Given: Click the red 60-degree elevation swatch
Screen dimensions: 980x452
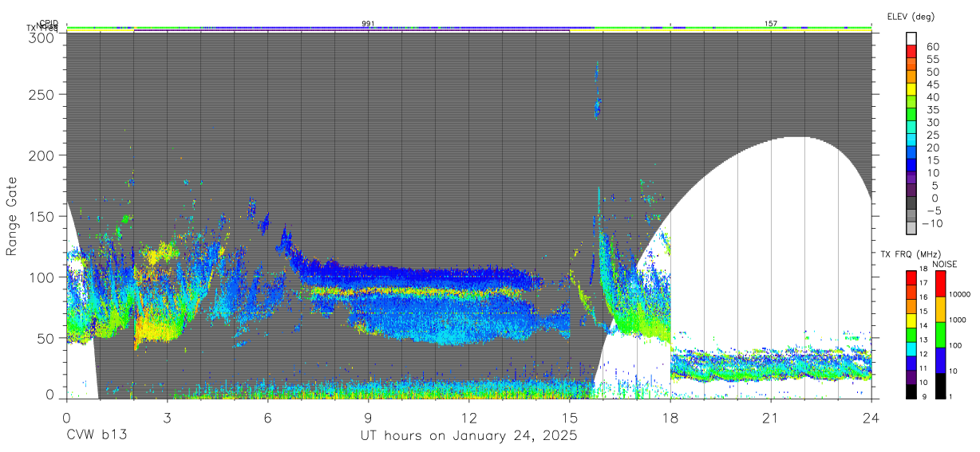Looking at the screenshot, I should [x=911, y=50].
